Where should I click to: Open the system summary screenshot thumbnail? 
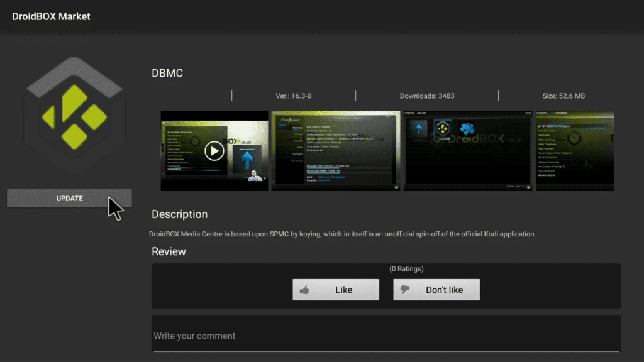point(336,151)
